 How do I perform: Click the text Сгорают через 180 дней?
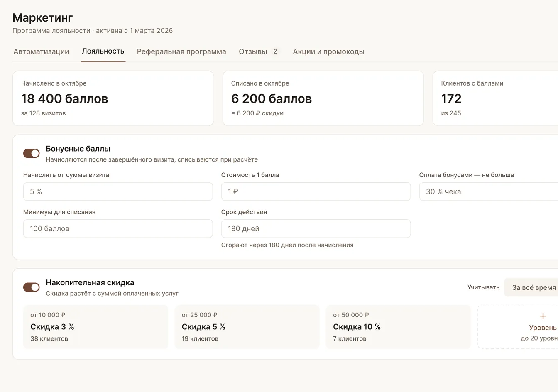click(x=287, y=245)
